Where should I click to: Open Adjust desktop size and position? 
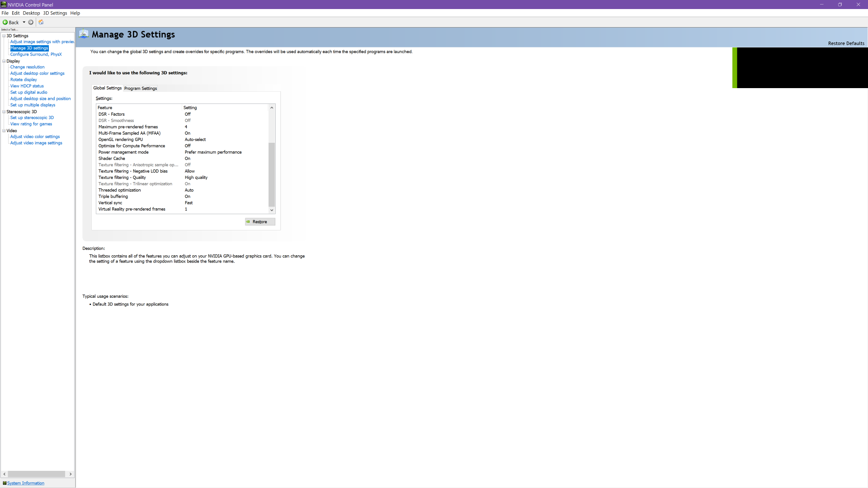[x=41, y=99]
